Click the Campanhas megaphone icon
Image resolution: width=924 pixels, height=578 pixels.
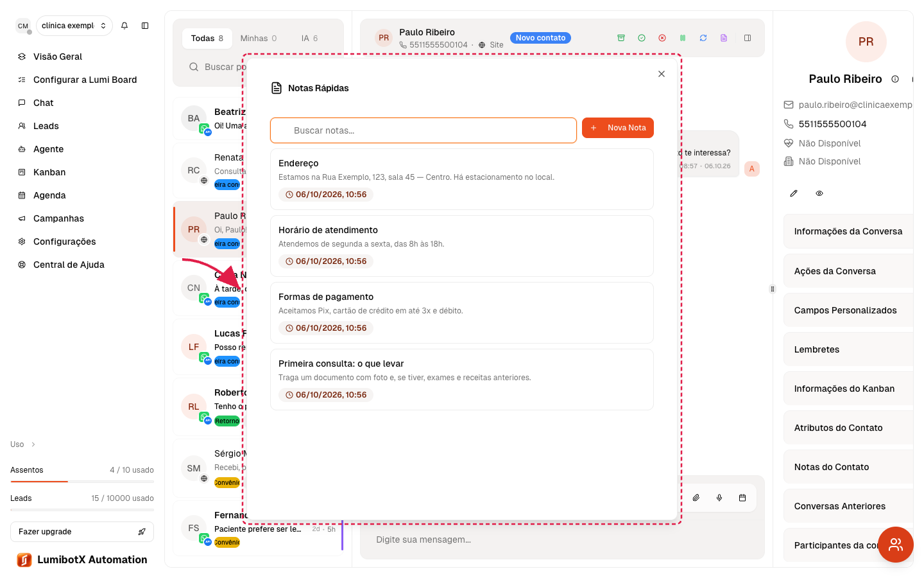click(22, 218)
